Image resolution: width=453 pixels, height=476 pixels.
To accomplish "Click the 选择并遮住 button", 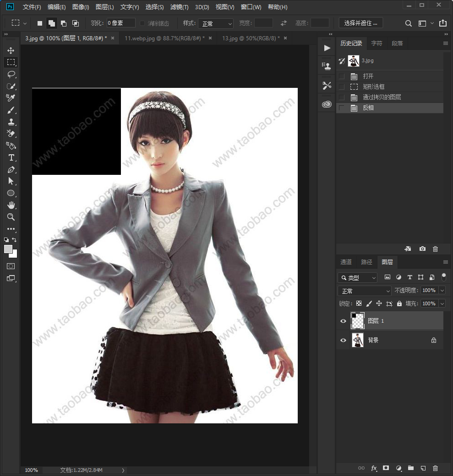I will pos(360,23).
